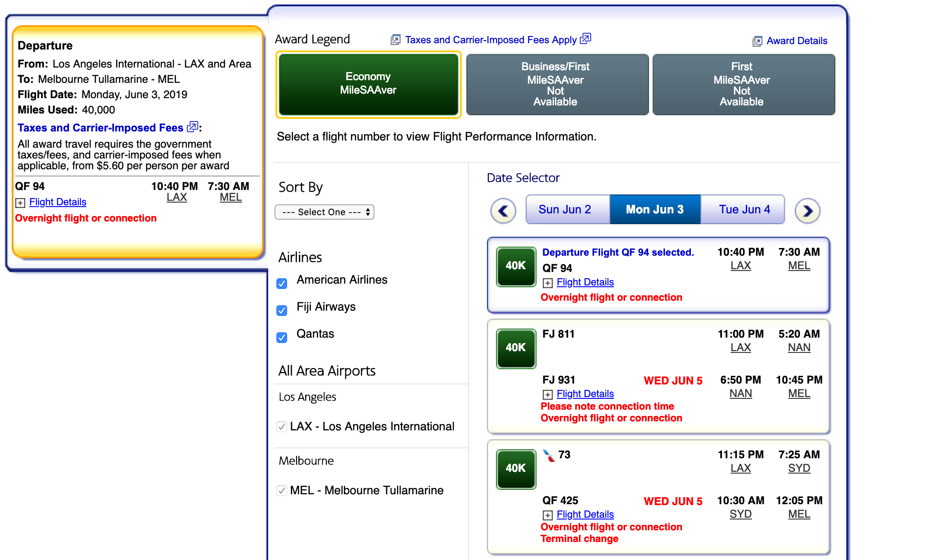Screen dimensions: 929x560
Task: Click the 40K badge for FJ 811
Action: click(x=516, y=348)
